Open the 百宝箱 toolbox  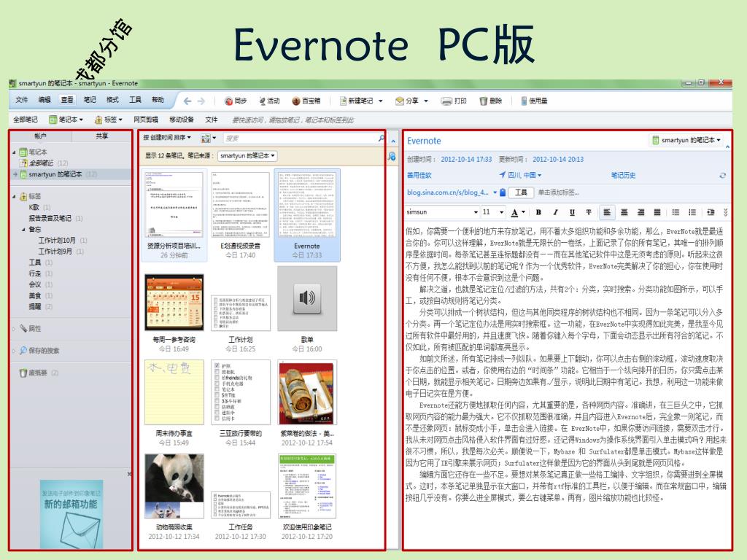point(306,101)
